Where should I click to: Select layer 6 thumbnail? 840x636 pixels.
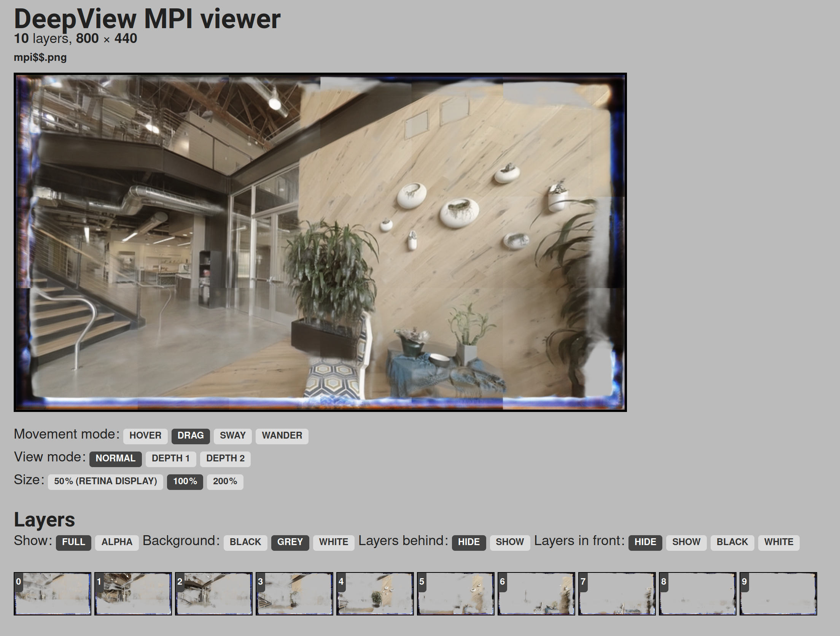pos(536,593)
